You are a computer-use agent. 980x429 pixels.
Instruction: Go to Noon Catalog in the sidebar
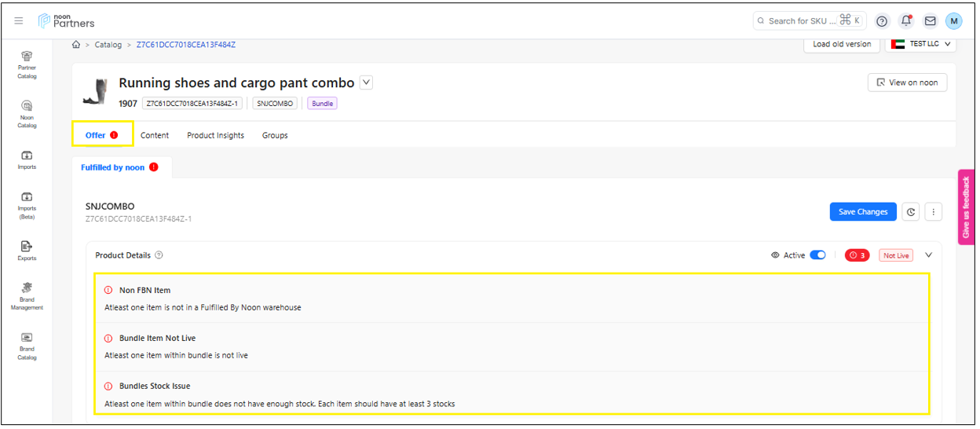pos(27,106)
